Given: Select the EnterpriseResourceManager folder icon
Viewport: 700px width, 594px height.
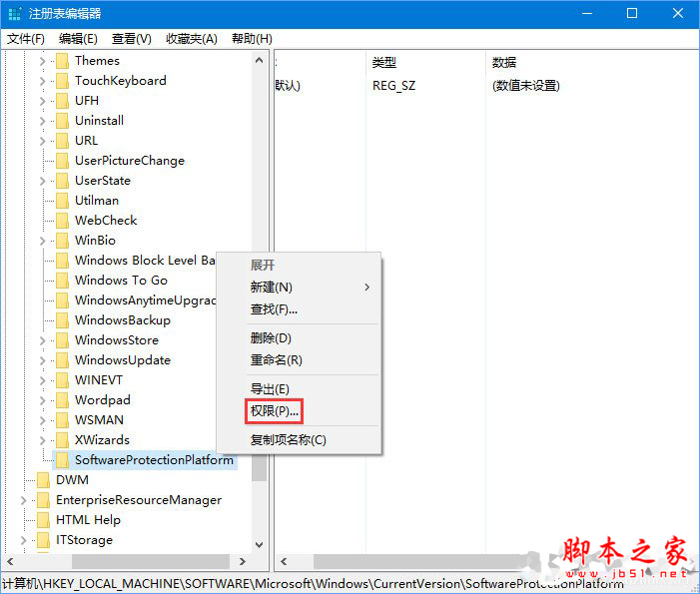Looking at the screenshot, I should click(x=43, y=500).
